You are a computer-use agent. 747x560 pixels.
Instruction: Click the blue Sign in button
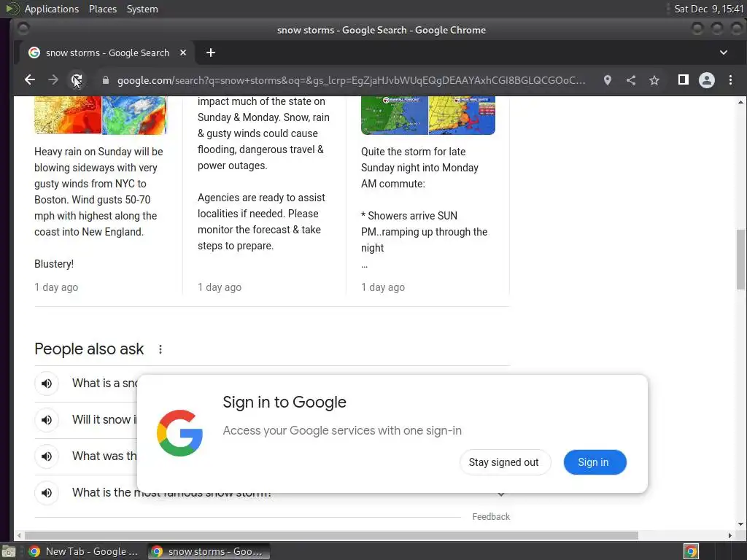[x=594, y=462]
